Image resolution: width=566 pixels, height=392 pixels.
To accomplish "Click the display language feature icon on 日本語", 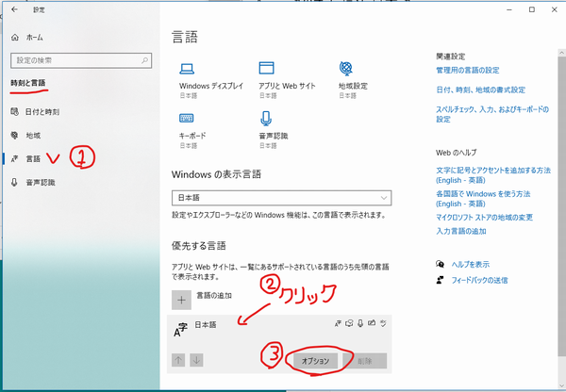I will point(338,323).
